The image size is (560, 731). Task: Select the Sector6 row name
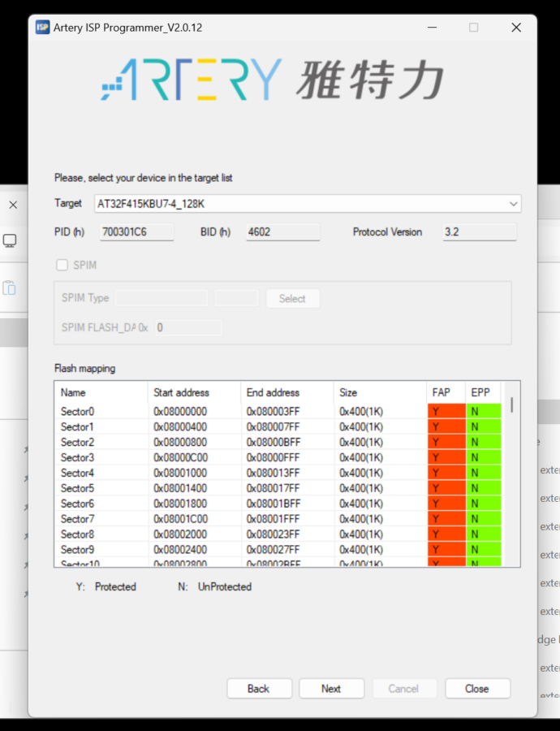click(x=77, y=504)
